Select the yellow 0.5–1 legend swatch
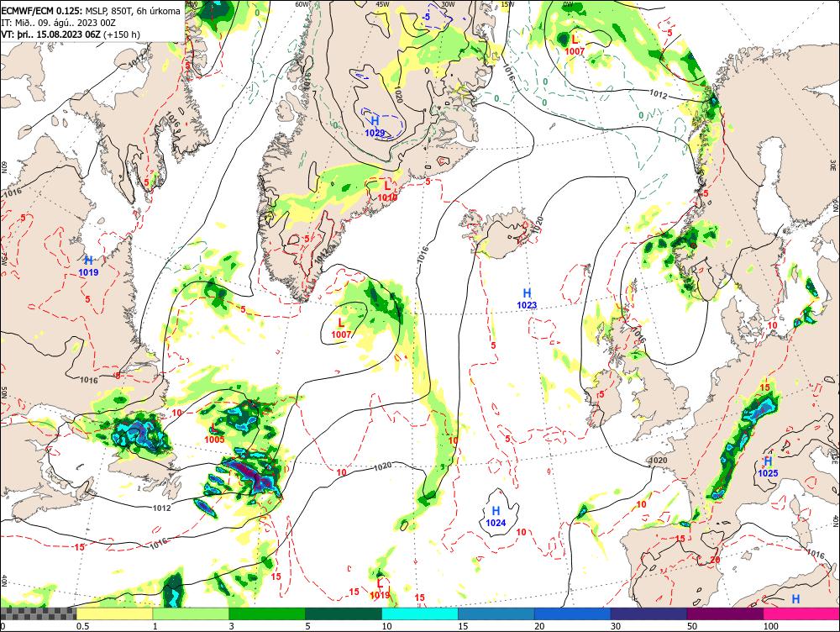 click(114, 614)
